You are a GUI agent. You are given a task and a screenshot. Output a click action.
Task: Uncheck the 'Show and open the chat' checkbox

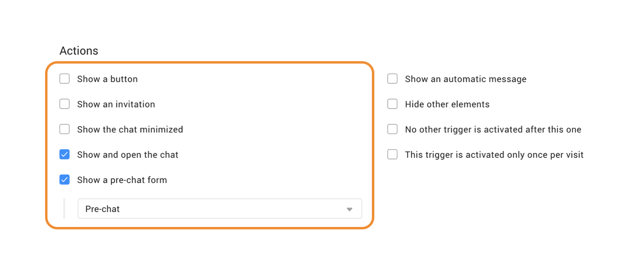64,155
